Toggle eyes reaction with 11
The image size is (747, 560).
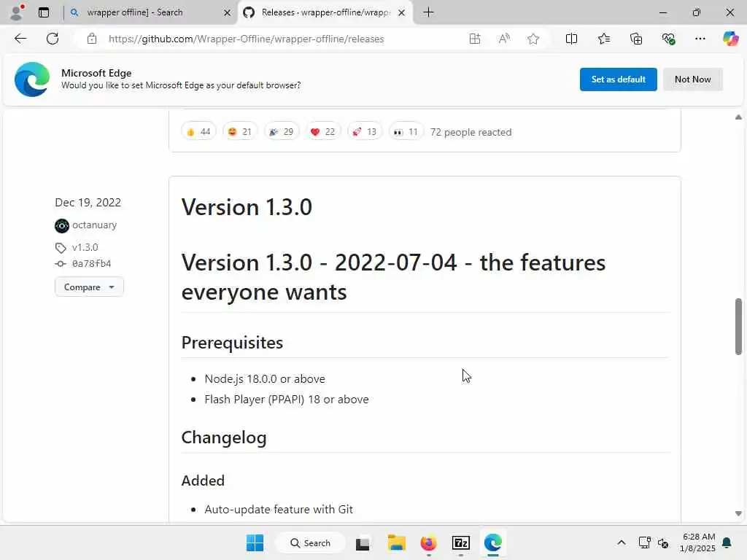[406, 132]
